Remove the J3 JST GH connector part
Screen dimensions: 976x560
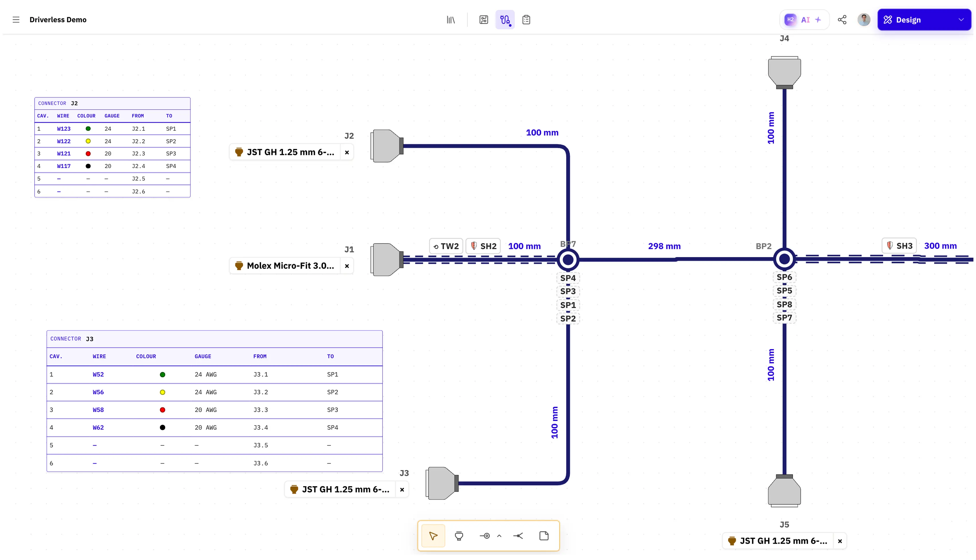pos(402,489)
